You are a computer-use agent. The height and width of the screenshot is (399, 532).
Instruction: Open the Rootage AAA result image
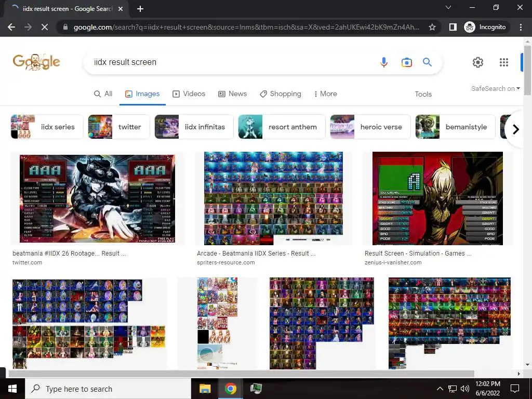(97, 198)
